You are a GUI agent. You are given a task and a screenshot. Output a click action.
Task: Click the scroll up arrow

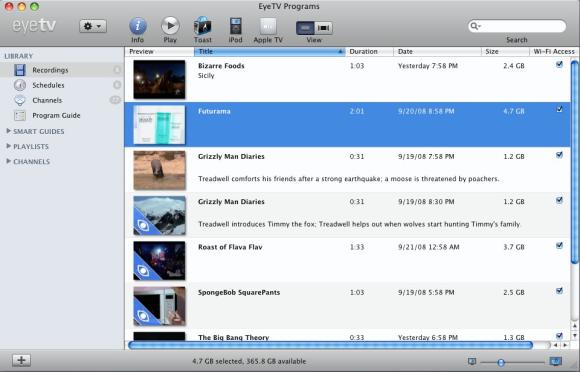tap(574, 326)
